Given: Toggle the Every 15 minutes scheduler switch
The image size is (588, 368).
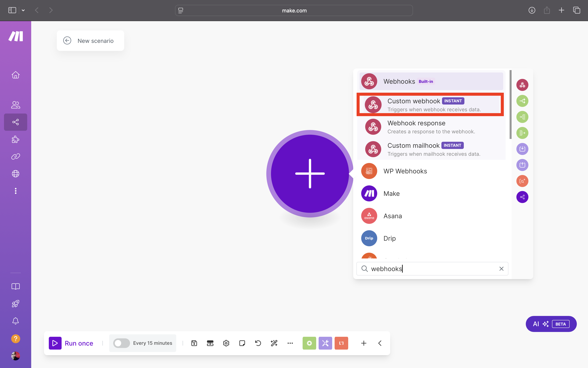Looking at the screenshot, I should [x=121, y=343].
